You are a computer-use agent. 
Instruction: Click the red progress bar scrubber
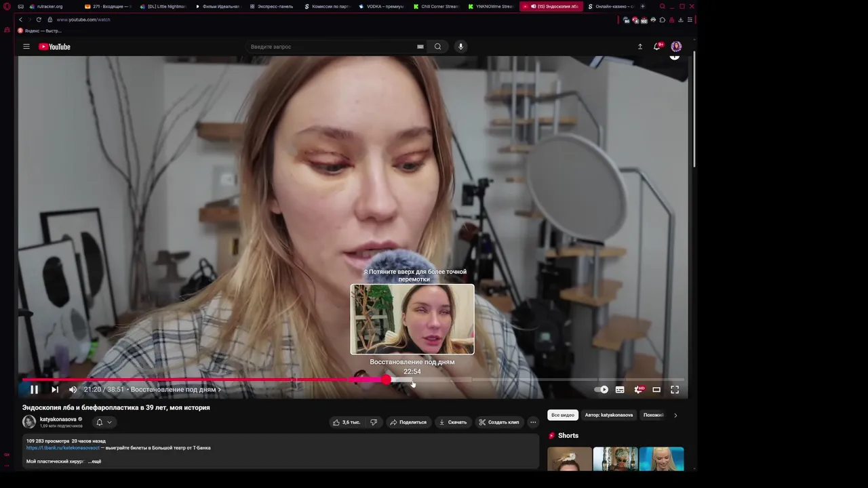coord(386,380)
